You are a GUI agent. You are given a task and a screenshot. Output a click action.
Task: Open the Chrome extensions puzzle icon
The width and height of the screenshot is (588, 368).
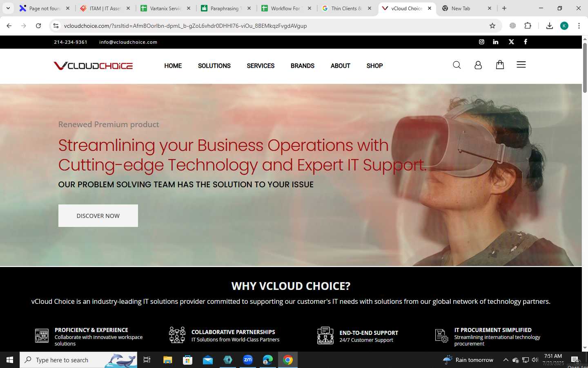[x=528, y=26]
